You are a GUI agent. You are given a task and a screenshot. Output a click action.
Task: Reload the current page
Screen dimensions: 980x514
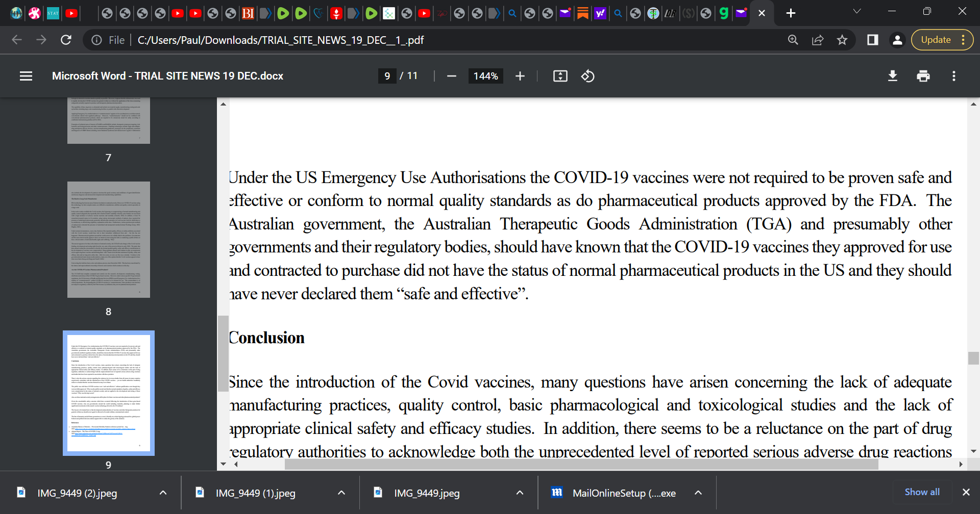(66, 40)
